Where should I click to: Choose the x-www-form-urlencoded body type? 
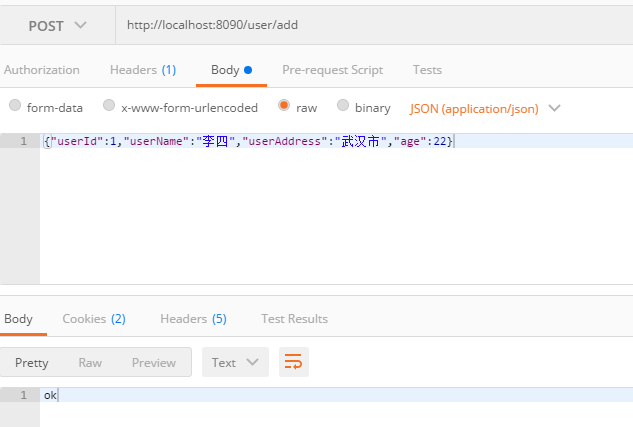tap(109, 105)
